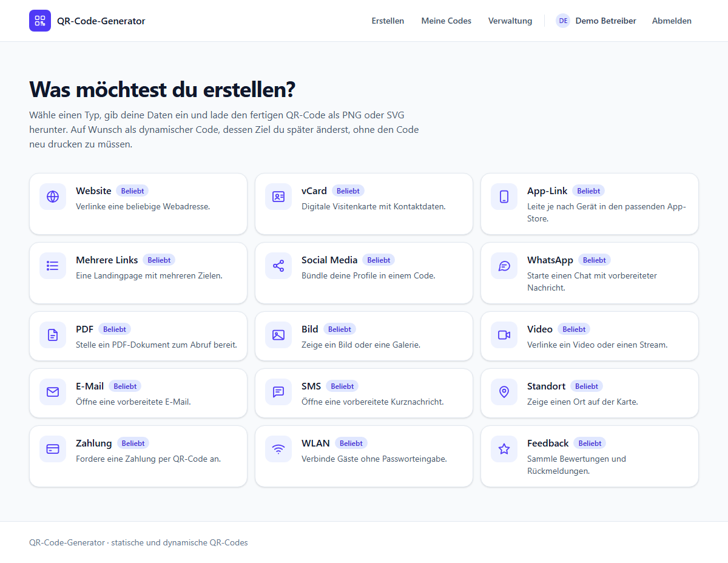
Task: Choose the Mehrere Links title
Action: pos(107,260)
